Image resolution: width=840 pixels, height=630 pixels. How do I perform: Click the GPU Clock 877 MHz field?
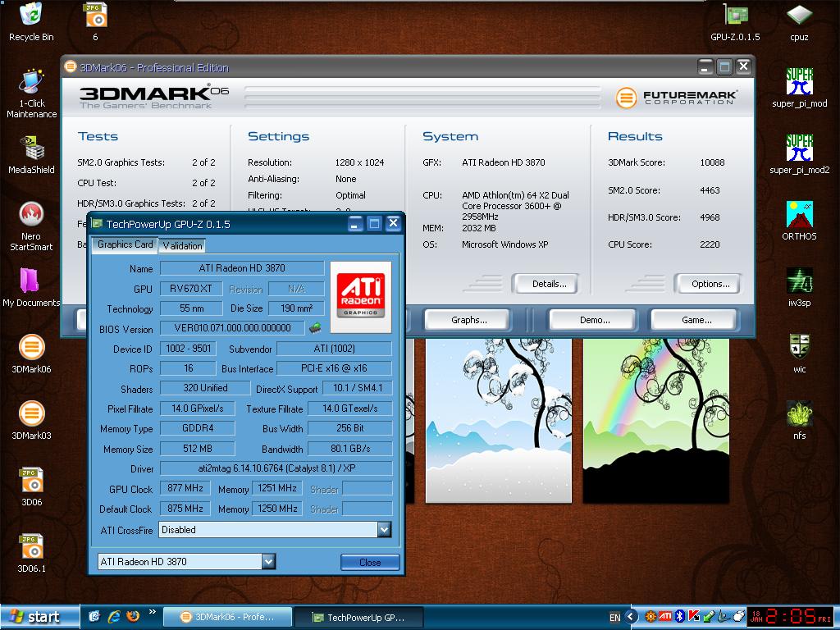(x=185, y=488)
